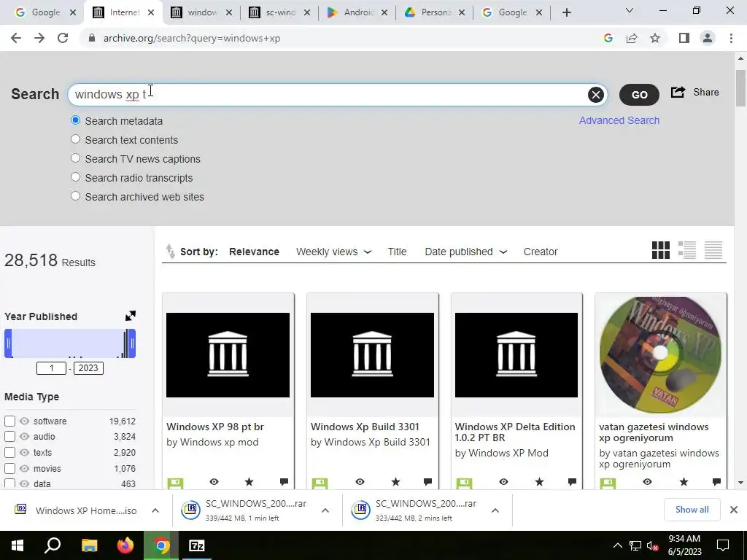Open Google icon in address bar
The image size is (747, 560).
click(608, 38)
